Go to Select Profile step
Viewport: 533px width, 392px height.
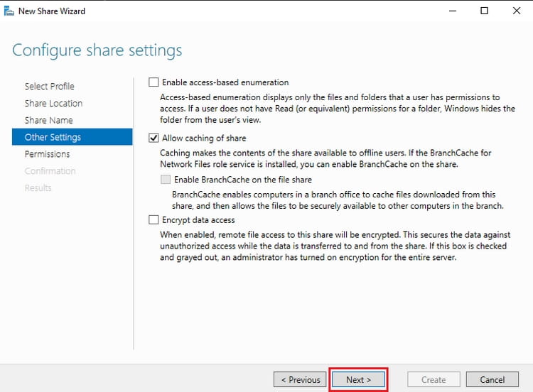click(49, 86)
